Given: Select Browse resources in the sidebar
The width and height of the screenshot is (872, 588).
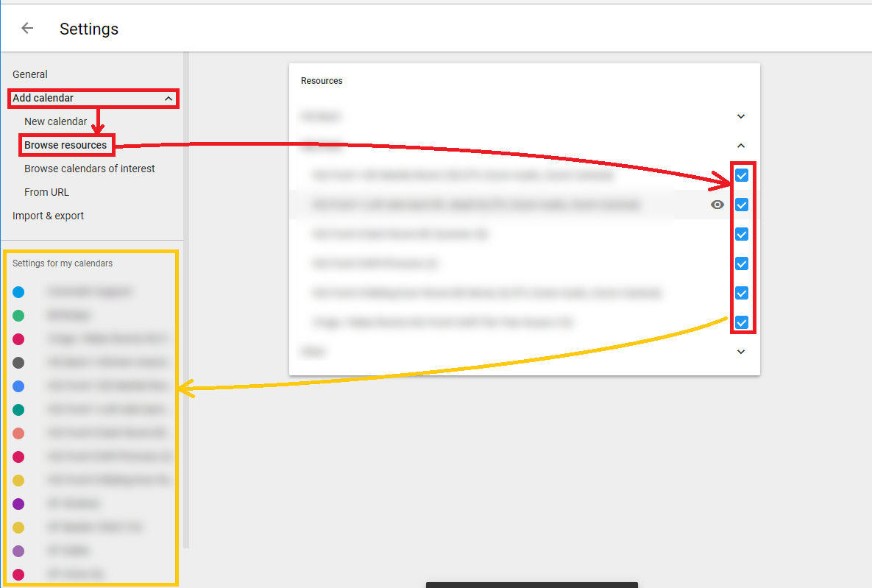Looking at the screenshot, I should tap(65, 145).
